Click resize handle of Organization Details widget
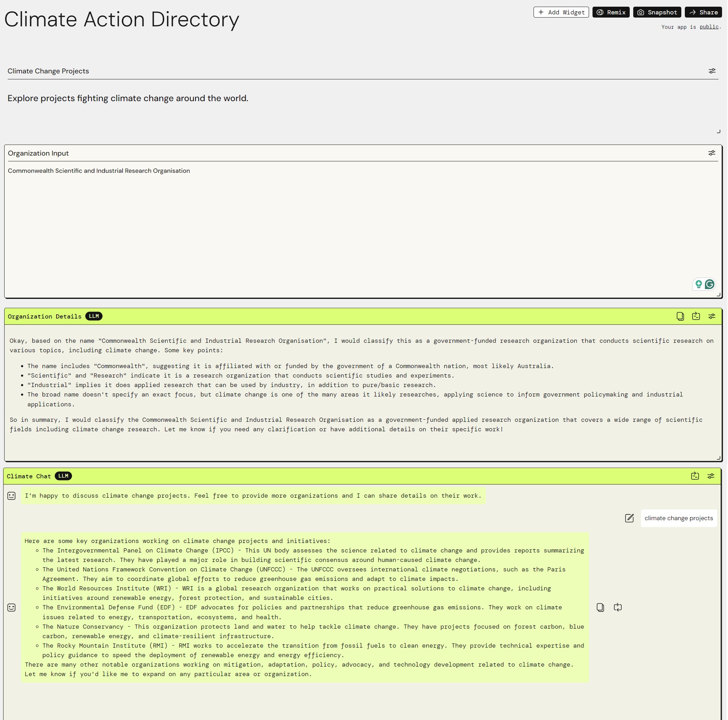 [x=718, y=458]
